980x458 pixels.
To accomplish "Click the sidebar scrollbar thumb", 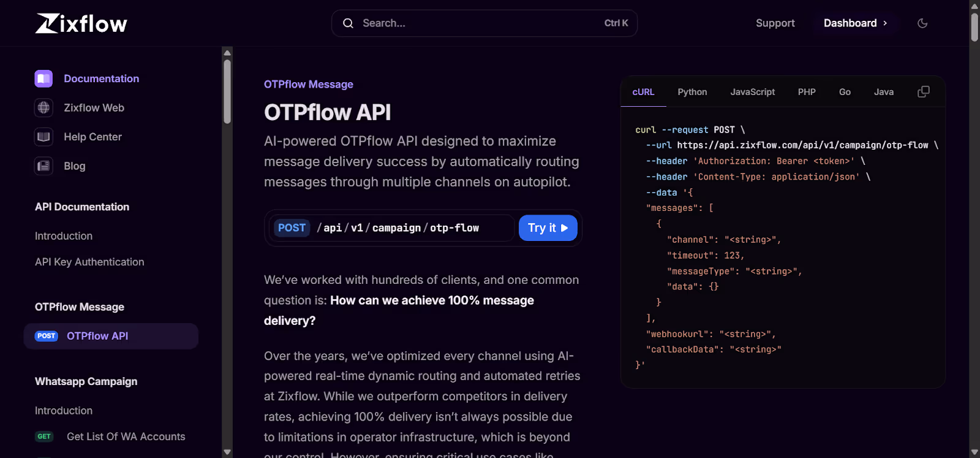I will pos(227,91).
